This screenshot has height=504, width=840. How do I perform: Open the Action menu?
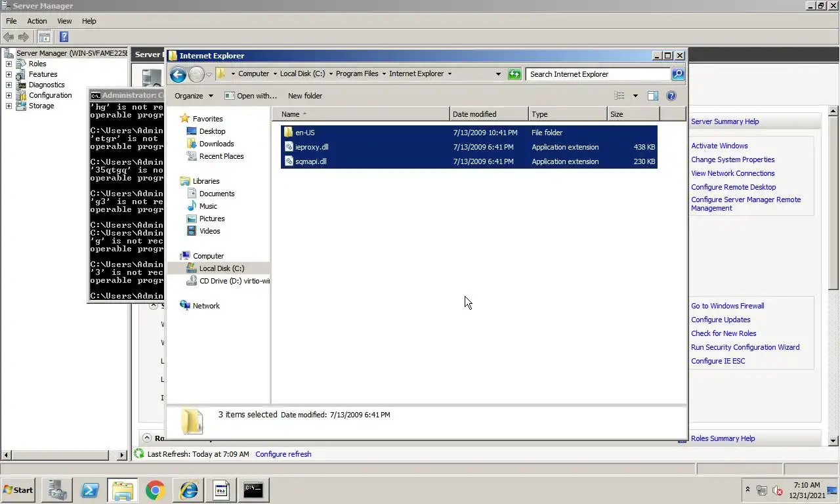[37, 21]
